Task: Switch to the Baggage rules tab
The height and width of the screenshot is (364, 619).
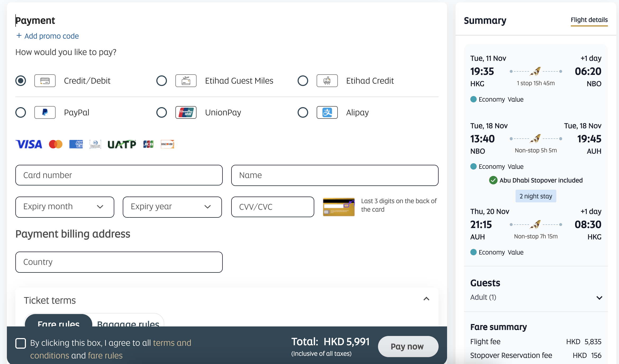Action: pos(128,321)
